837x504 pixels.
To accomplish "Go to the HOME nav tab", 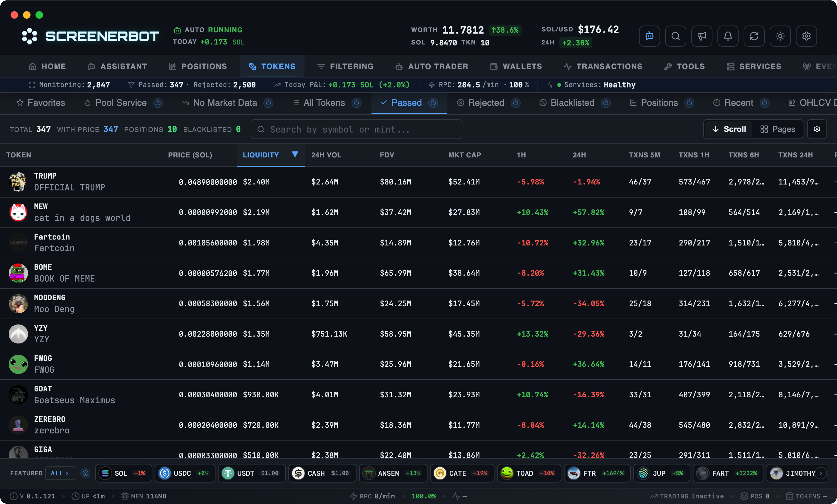I will pos(48,66).
